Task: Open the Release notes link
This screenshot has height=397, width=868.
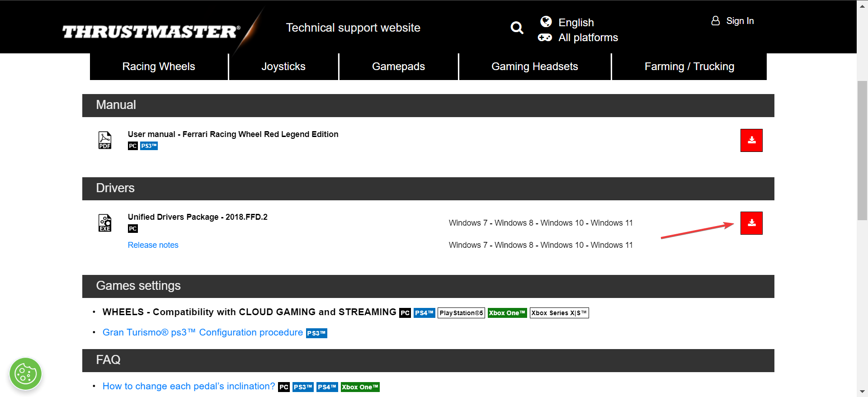Action: [153, 245]
